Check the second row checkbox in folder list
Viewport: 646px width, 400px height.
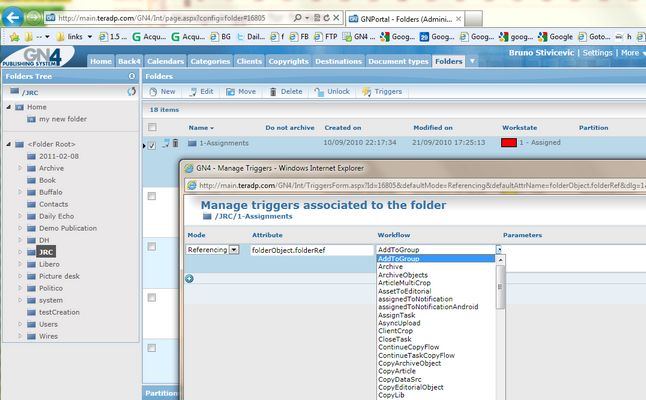point(152,196)
